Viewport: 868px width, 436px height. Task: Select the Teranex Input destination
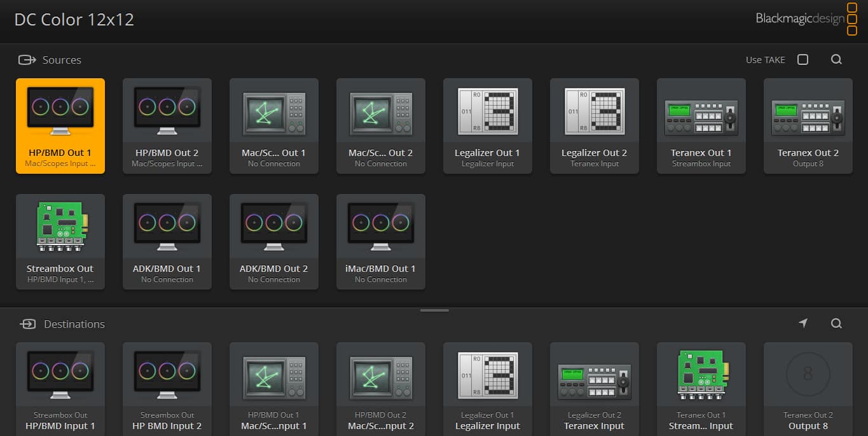[595, 389]
